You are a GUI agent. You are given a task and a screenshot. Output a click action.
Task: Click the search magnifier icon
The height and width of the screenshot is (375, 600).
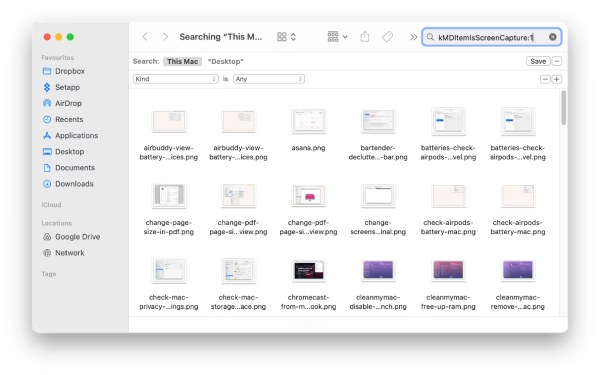pos(430,37)
